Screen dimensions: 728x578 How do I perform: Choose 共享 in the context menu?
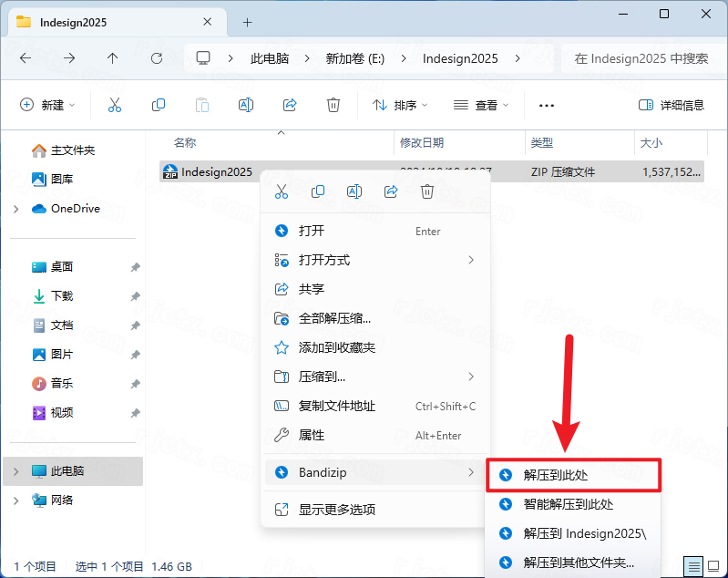click(375, 289)
